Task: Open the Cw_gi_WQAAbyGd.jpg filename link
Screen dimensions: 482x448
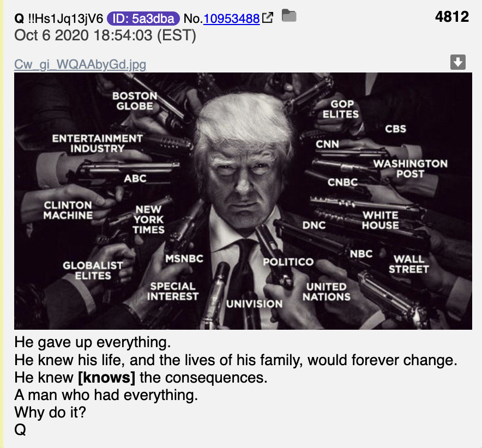Action: click(x=80, y=64)
